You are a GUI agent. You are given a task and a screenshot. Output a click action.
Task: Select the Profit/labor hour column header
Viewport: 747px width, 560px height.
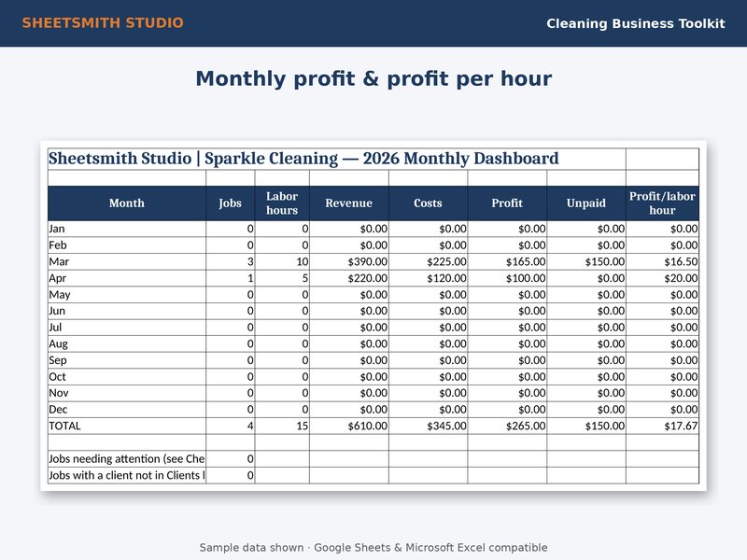662,203
